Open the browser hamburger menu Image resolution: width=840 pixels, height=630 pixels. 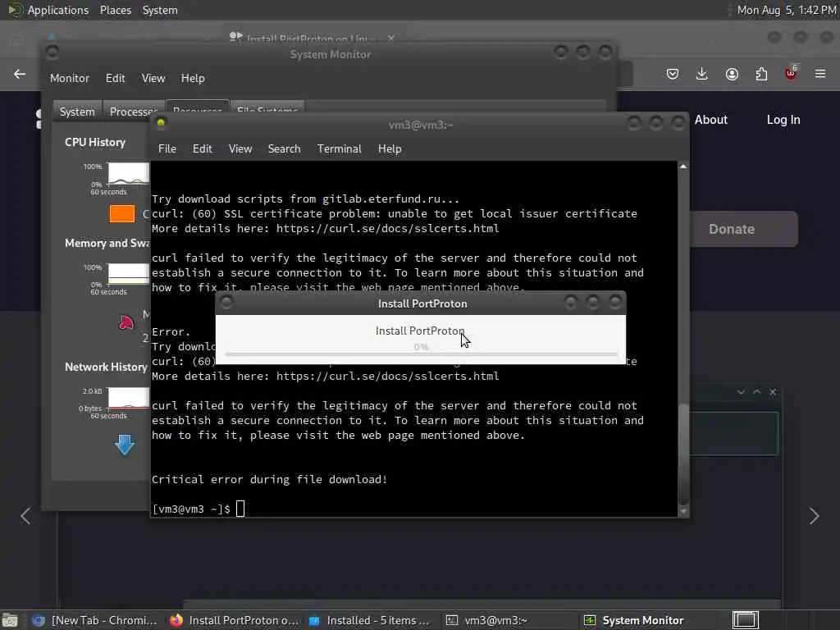[820, 74]
